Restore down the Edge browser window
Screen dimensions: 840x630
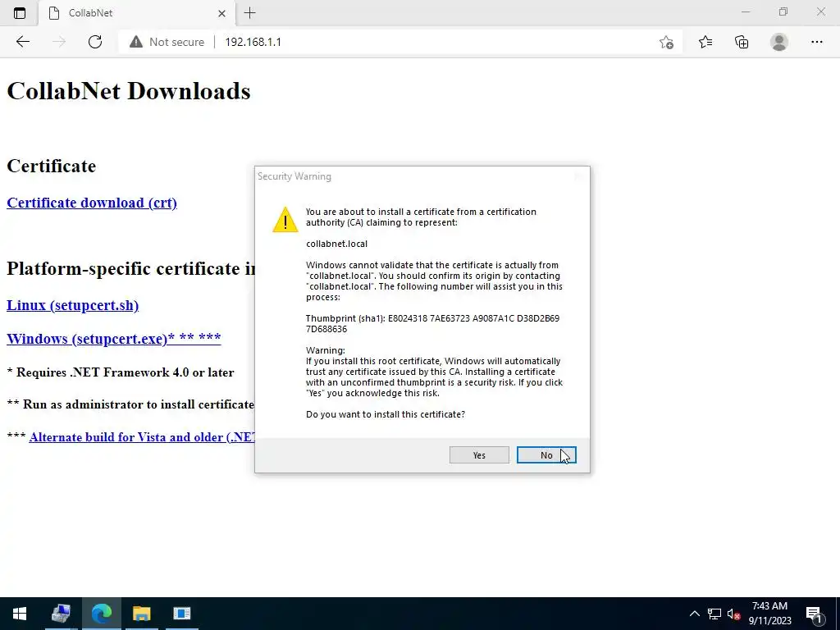783,11
